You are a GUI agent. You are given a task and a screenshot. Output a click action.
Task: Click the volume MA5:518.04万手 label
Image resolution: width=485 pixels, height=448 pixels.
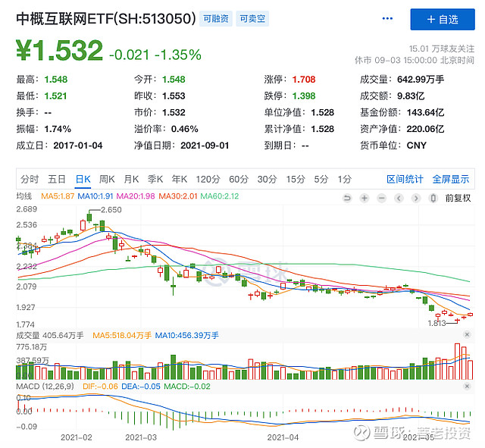[x=122, y=335]
